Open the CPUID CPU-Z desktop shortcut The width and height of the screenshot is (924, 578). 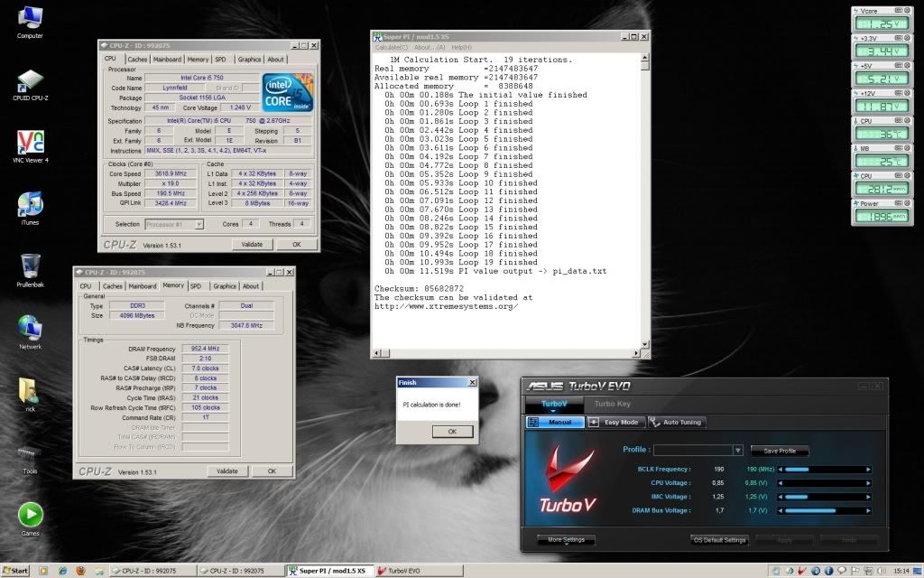[30, 79]
